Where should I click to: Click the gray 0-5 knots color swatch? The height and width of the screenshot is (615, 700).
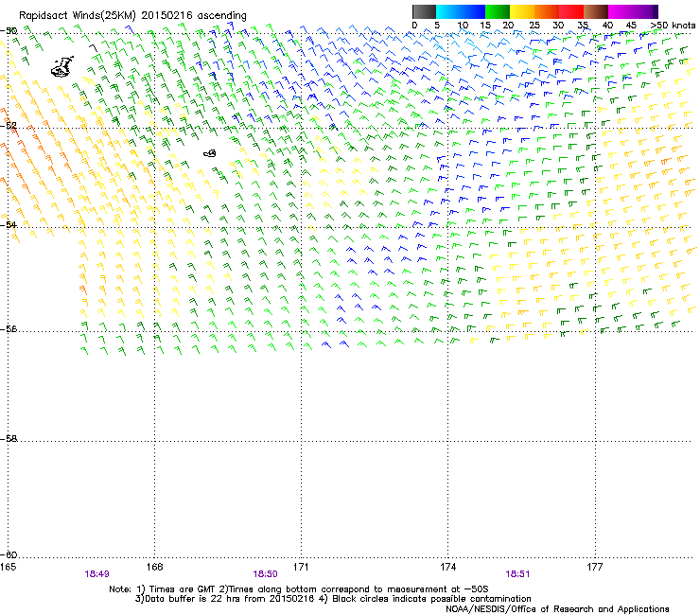(424, 11)
